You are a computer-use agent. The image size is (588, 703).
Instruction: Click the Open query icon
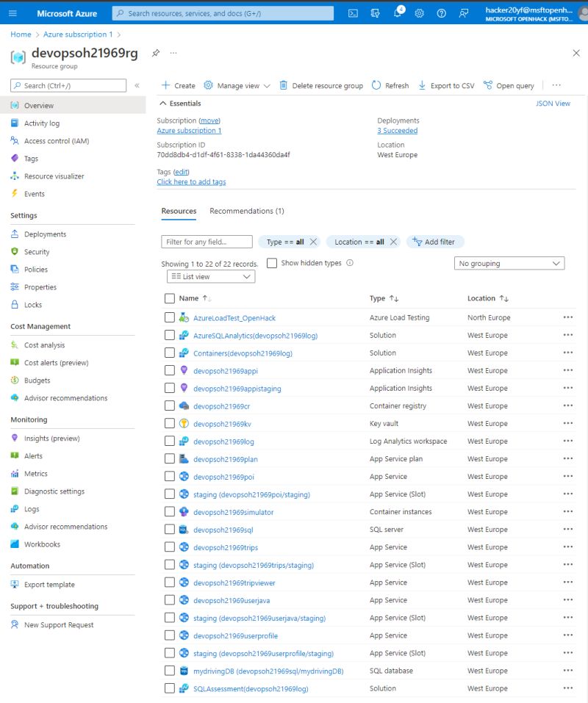point(487,85)
